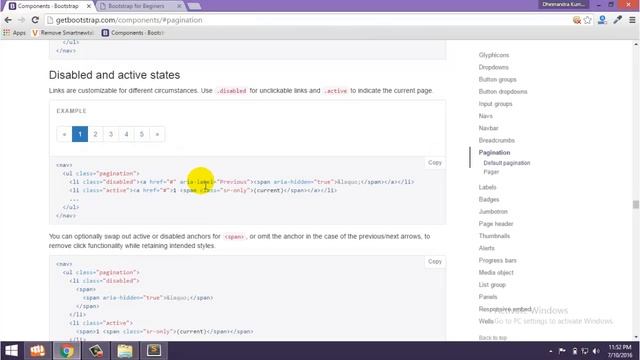
Task: Switch to Bootstrap for Beginners tab
Action: [137, 6]
